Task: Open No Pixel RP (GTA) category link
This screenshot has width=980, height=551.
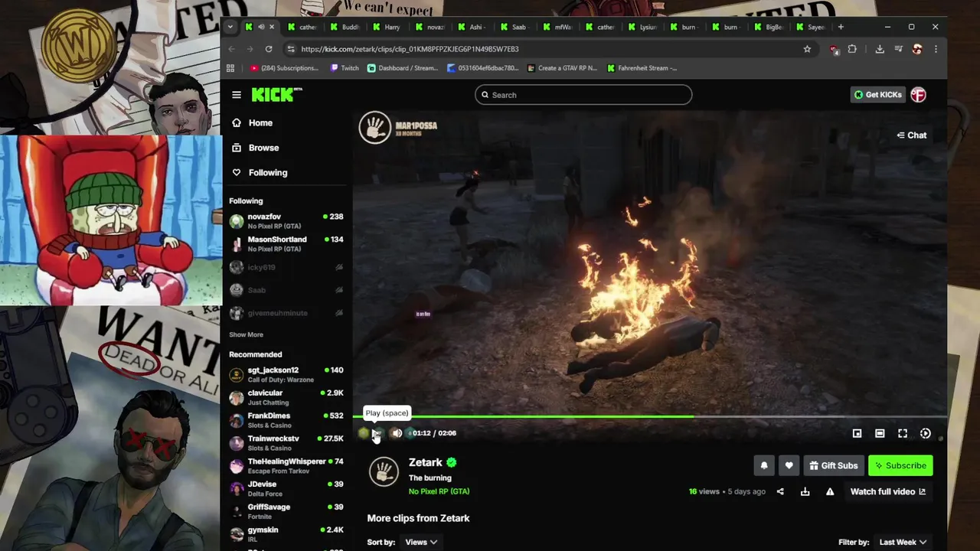Action: click(x=439, y=491)
